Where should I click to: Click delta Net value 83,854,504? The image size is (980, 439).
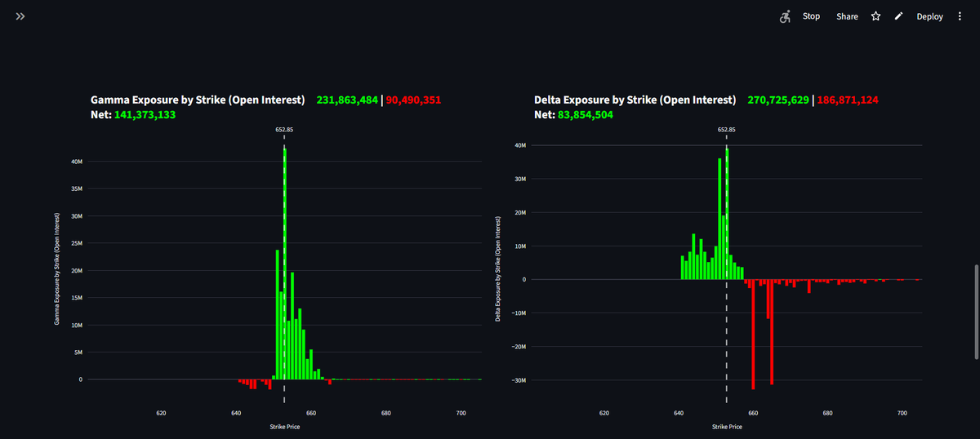click(585, 115)
